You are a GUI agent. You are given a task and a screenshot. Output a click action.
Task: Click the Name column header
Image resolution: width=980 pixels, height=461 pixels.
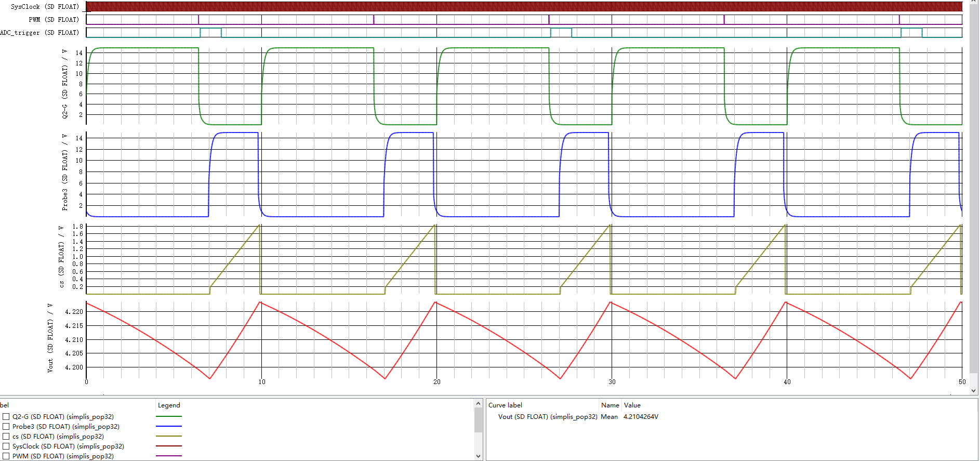point(610,405)
